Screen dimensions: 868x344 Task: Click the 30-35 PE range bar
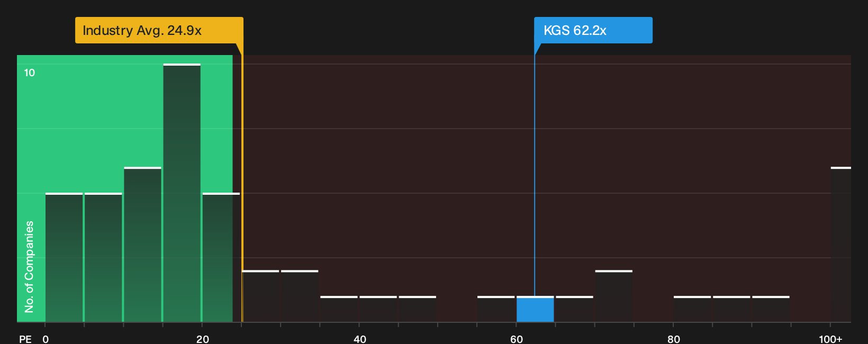coord(300,296)
